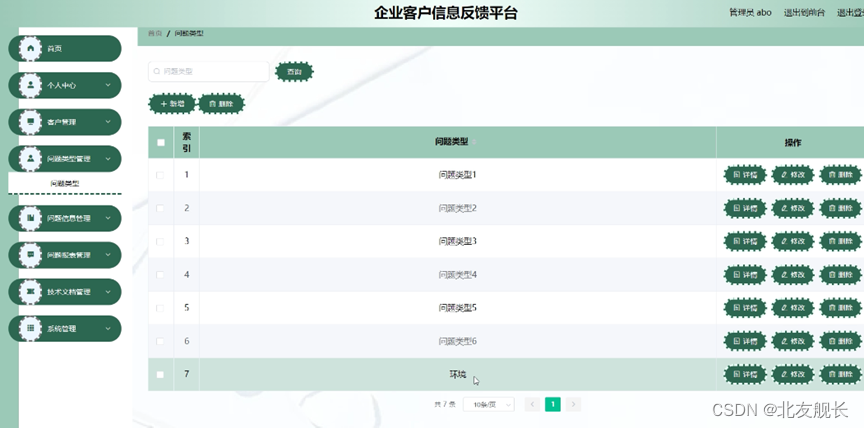Click the 管理员 abo account label

[x=750, y=13]
